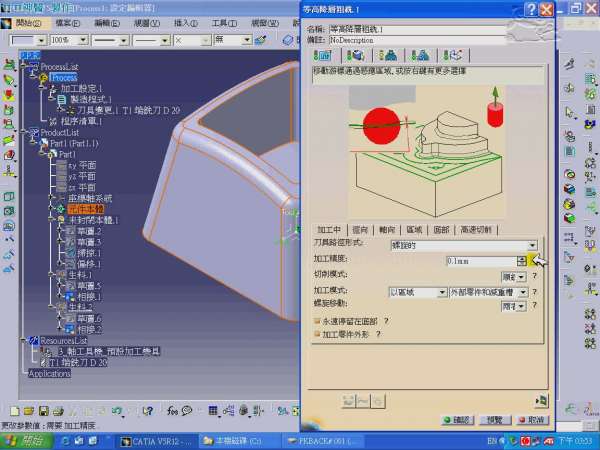The width and height of the screenshot is (600, 450).
Task: Toggle 永遠停留在底部 checkbox
Action: pos(318,321)
